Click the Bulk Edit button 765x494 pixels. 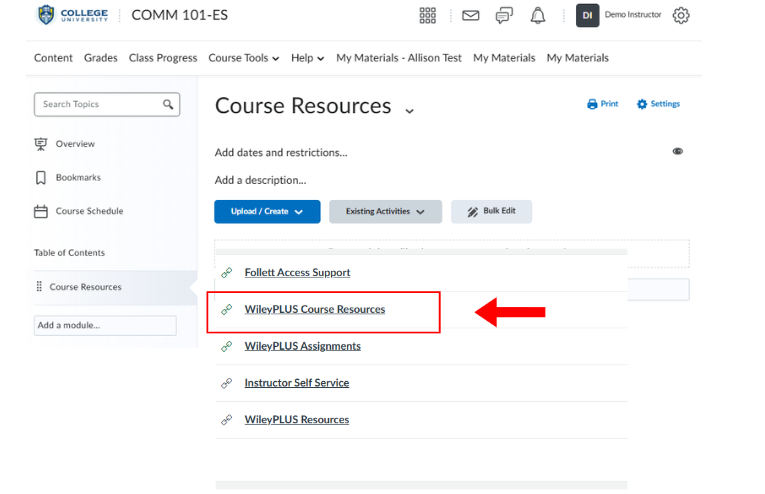491,212
